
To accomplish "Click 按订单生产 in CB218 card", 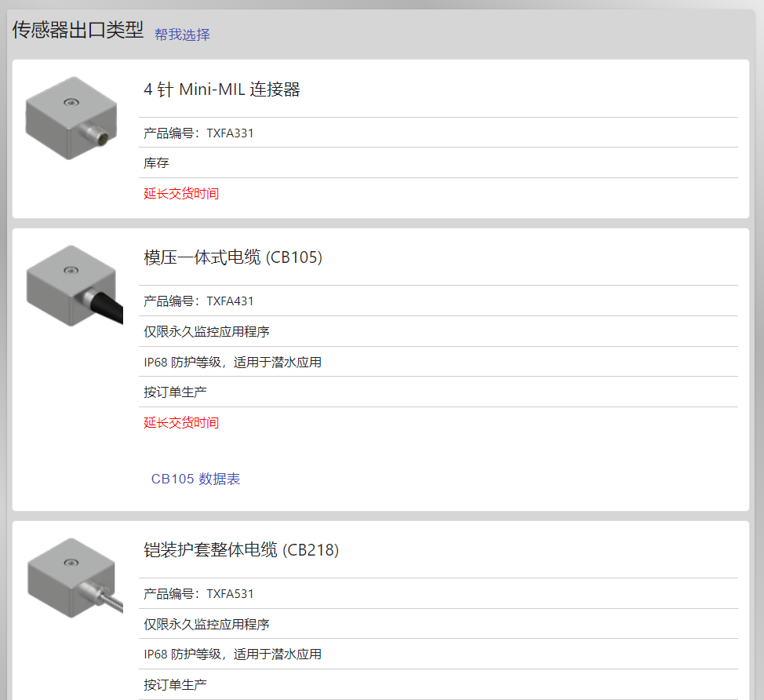I will (x=175, y=685).
